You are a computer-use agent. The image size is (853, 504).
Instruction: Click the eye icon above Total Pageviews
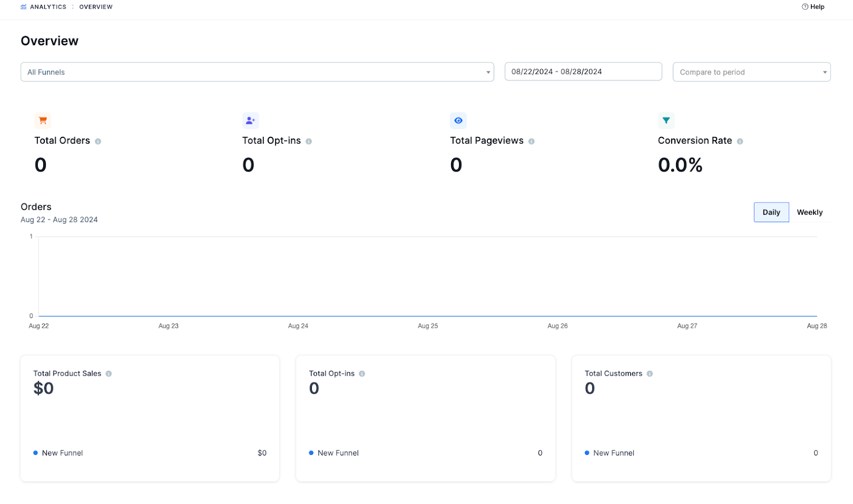click(458, 120)
